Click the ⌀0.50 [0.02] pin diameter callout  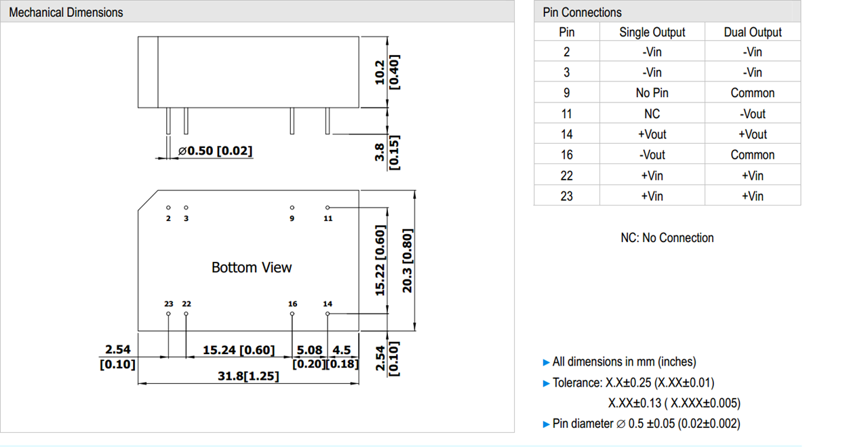215,151
